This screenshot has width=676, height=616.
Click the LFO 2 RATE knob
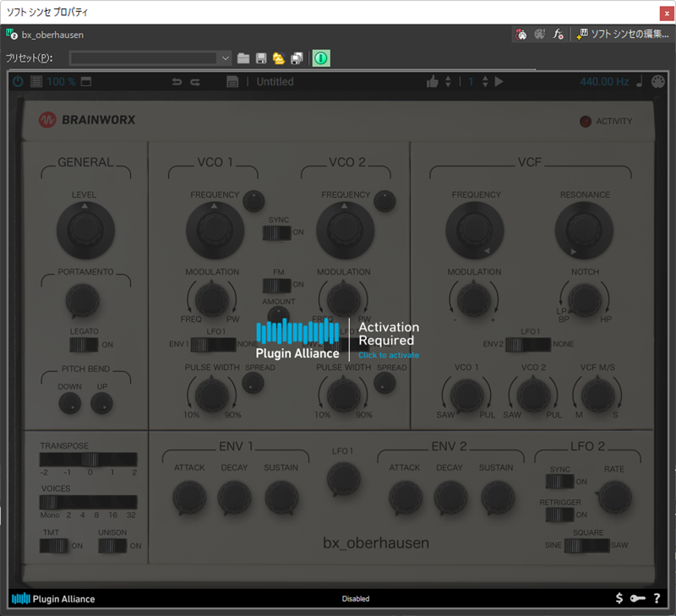coord(615,498)
